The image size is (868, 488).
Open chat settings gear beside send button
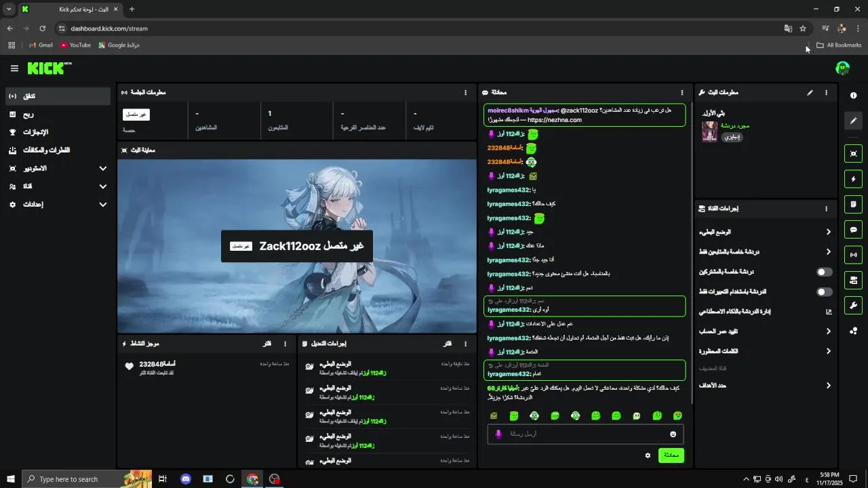648,455
